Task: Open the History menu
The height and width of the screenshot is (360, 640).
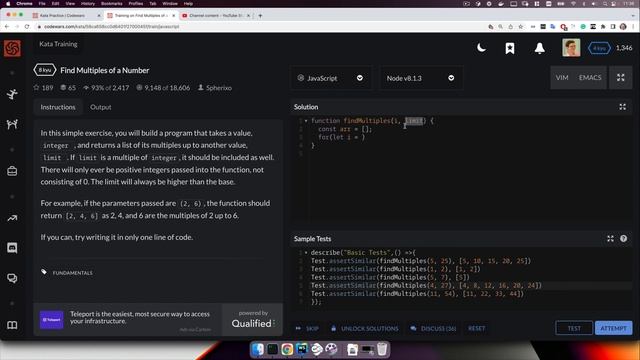Action: [87, 4]
